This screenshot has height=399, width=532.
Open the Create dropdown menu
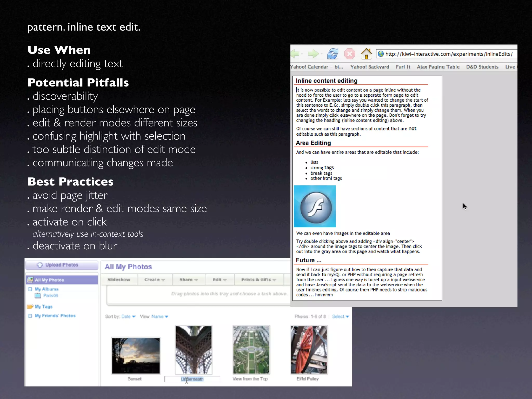click(154, 280)
